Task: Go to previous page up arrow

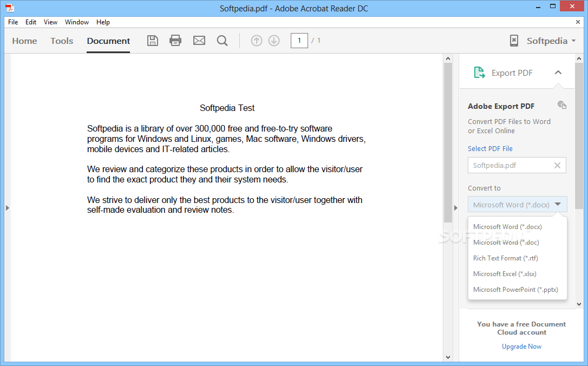Action: [257, 41]
